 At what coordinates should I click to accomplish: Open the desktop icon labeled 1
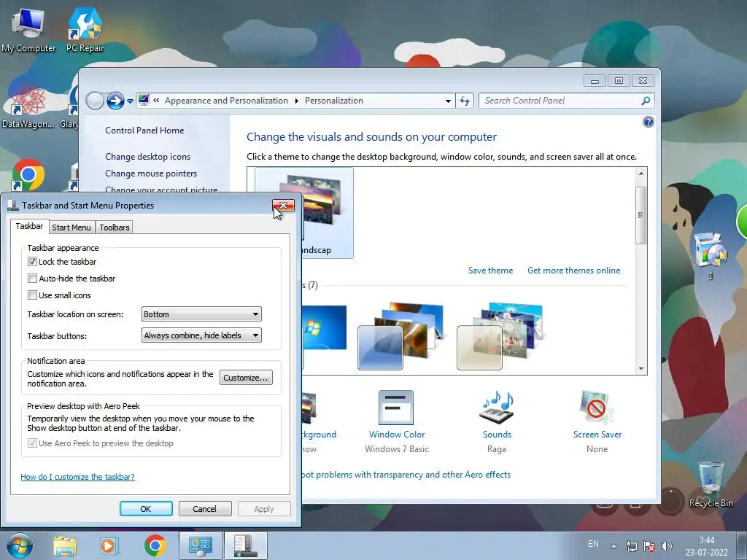[711, 254]
